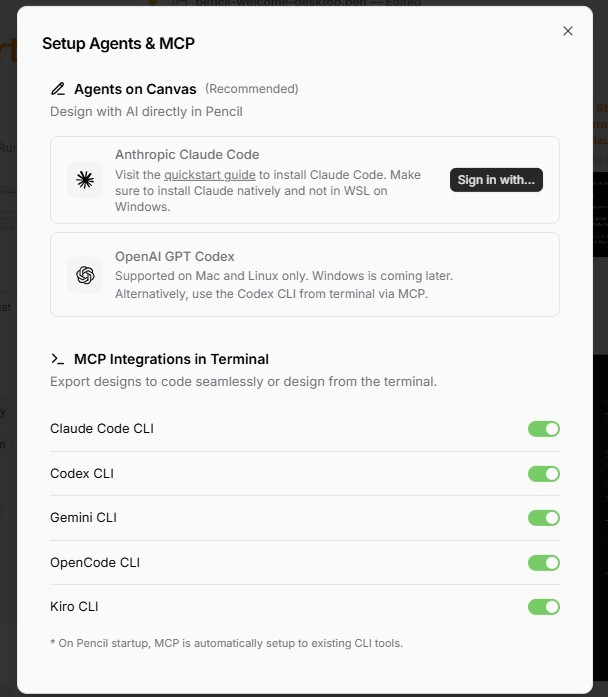Click the Gemini CLI label

click(83, 518)
